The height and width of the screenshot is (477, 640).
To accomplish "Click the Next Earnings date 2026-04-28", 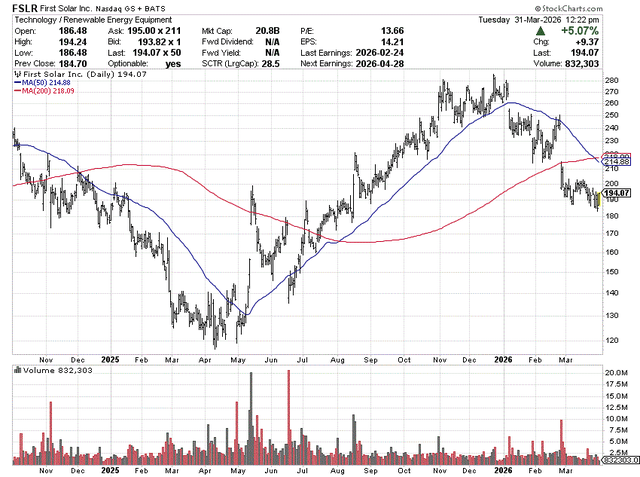I will tap(380, 64).
